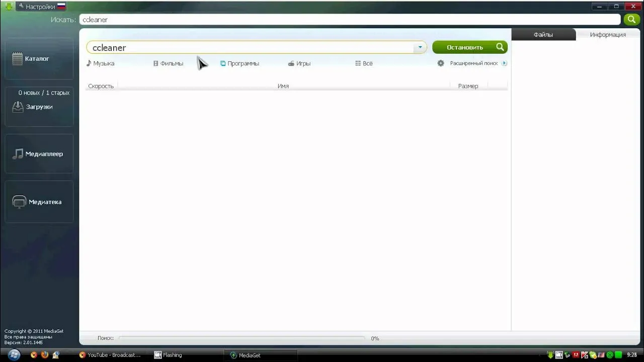Click the Firefox icon in the taskbar
The height and width of the screenshot is (362, 644).
tap(44, 355)
